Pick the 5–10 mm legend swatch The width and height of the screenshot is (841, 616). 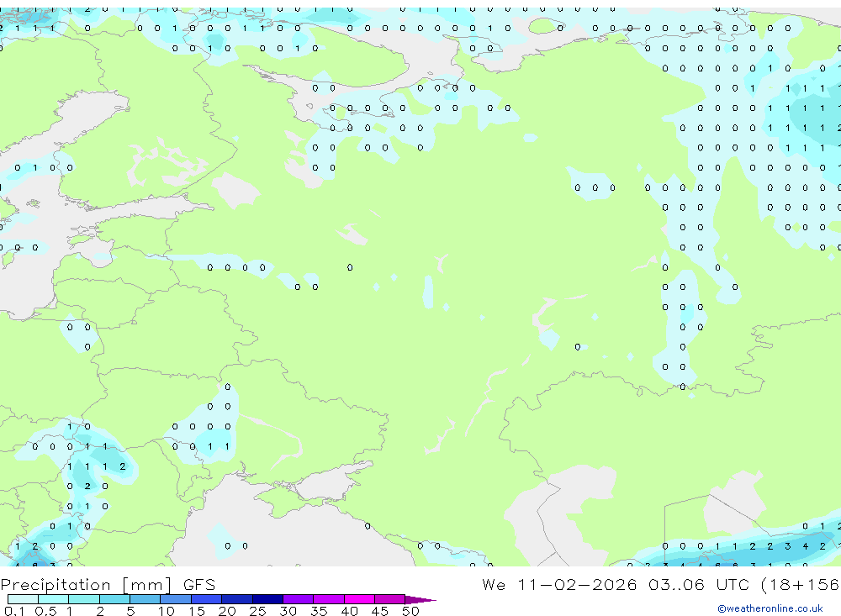pos(145,599)
